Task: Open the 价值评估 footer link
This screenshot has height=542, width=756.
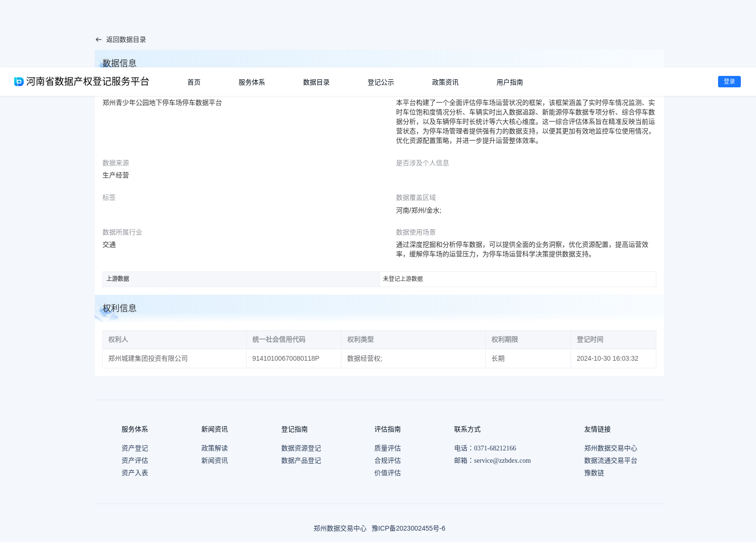Action: [x=387, y=473]
